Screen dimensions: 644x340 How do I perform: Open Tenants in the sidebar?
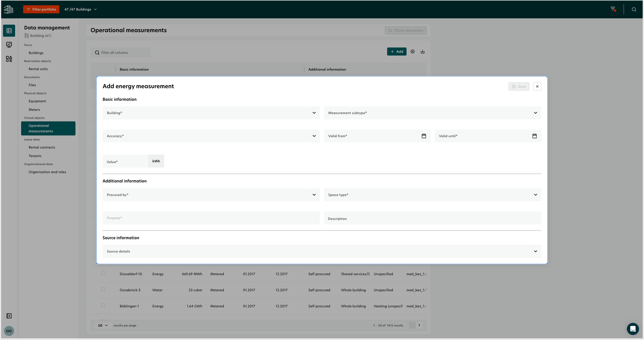pyautogui.click(x=35, y=156)
